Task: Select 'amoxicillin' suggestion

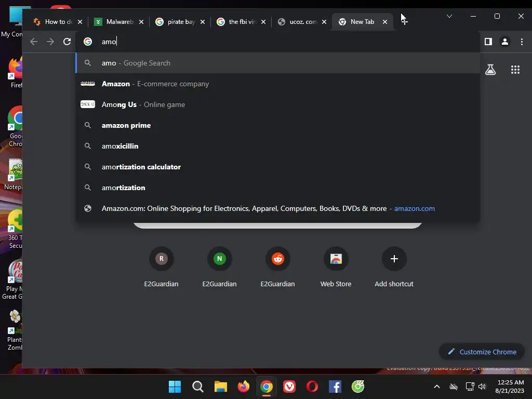Action: [x=277, y=146]
